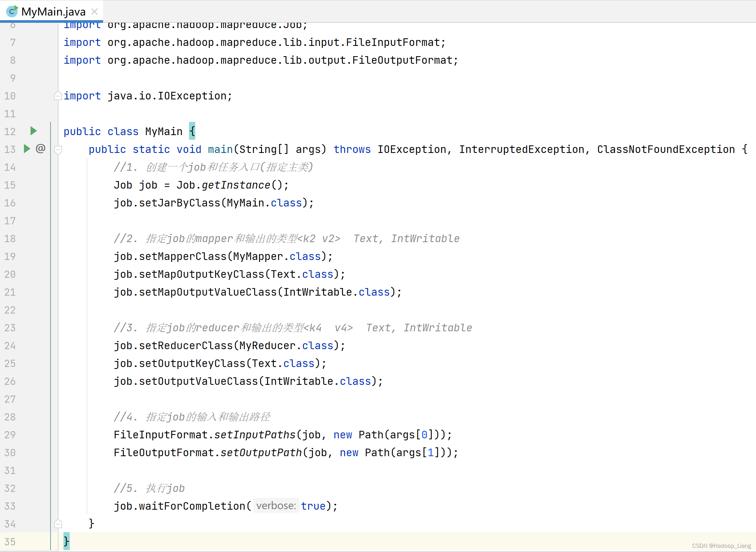The width and height of the screenshot is (756, 552).
Task: Click the class name MyMain declaration
Action: 164,132
